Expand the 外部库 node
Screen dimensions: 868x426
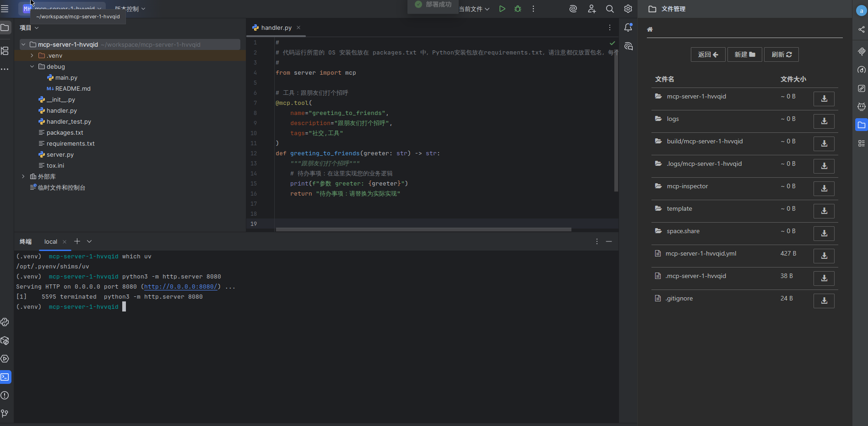(x=23, y=176)
